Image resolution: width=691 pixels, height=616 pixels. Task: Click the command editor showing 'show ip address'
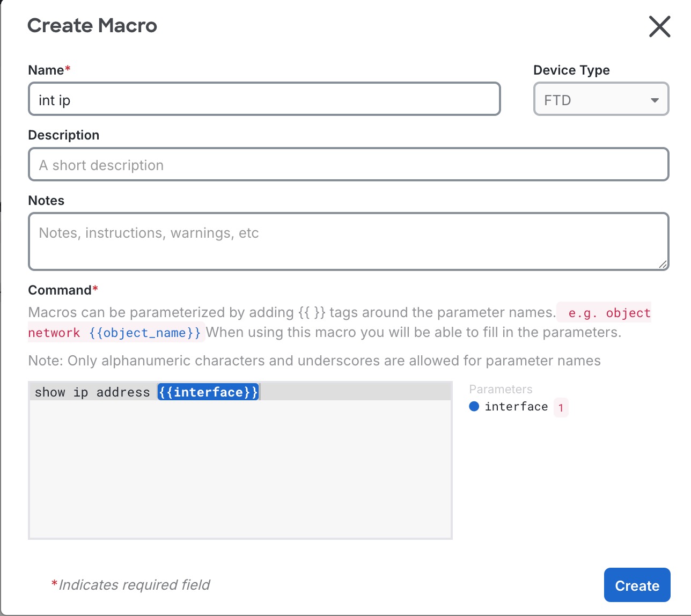point(93,392)
